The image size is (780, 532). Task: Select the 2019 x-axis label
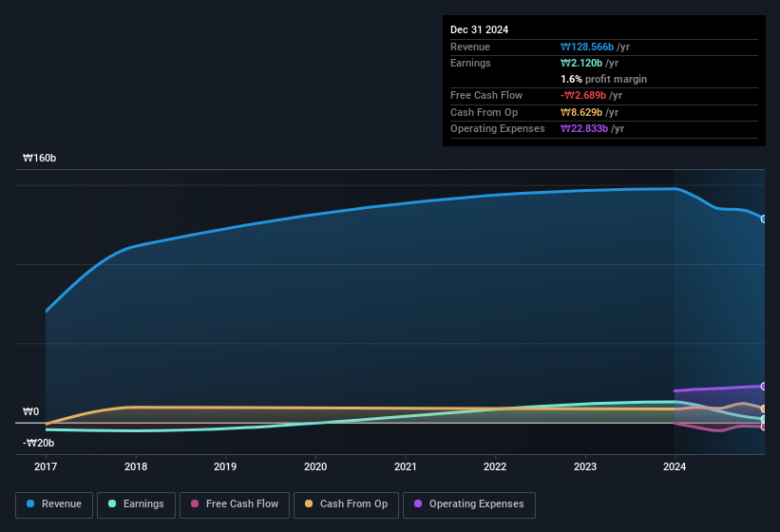point(225,466)
